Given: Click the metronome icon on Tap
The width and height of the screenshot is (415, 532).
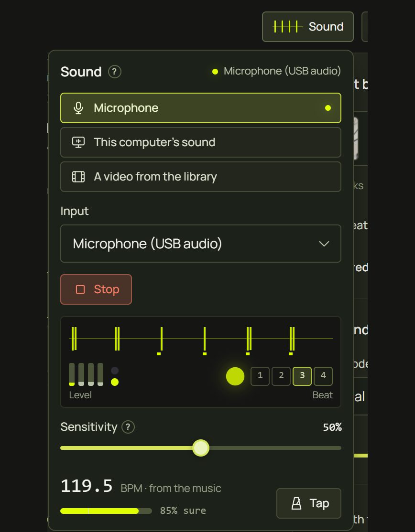Looking at the screenshot, I should (x=296, y=503).
